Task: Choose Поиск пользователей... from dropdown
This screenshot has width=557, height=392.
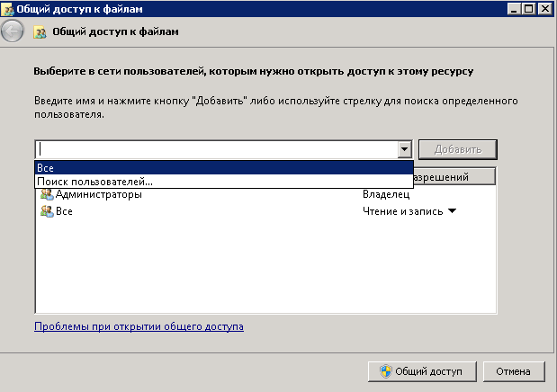Action: coord(224,182)
